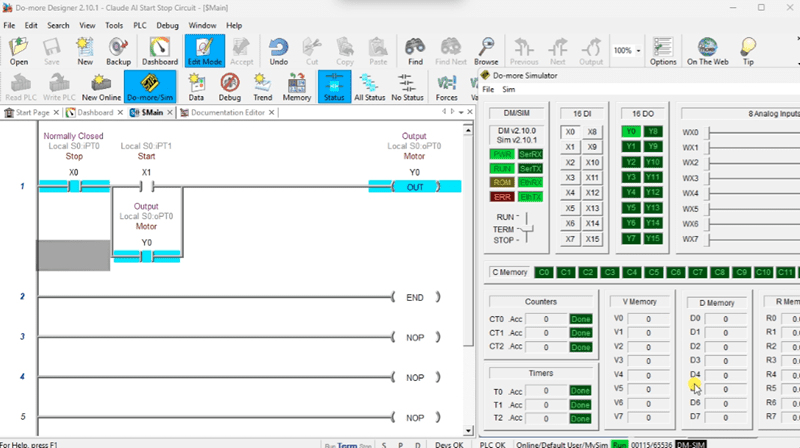Toggle simulator input X1

tap(570, 147)
